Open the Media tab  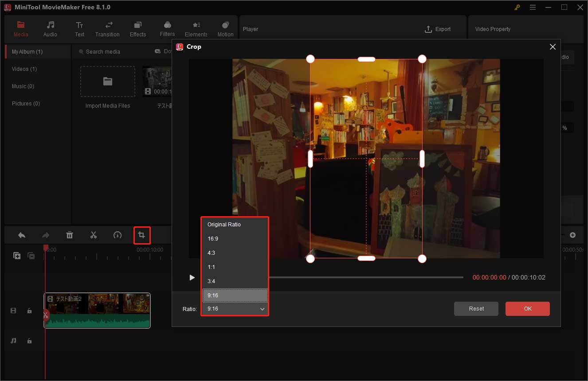(21, 29)
